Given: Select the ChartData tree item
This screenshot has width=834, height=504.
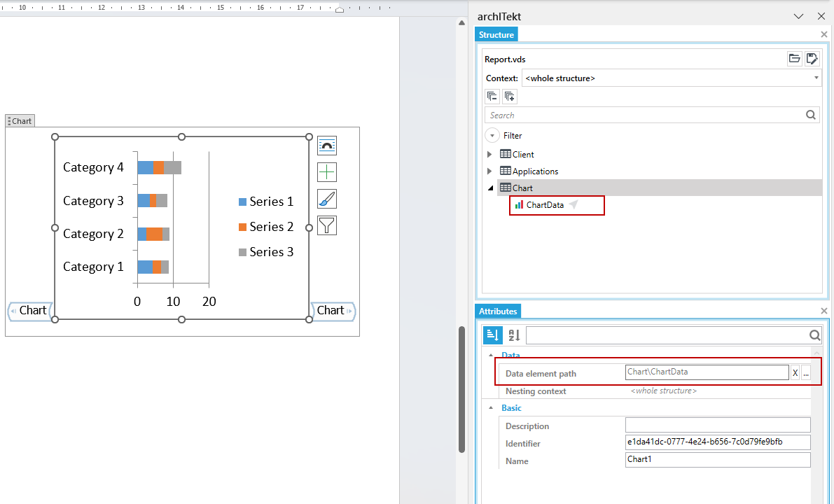Looking at the screenshot, I should click(x=545, y=204).
